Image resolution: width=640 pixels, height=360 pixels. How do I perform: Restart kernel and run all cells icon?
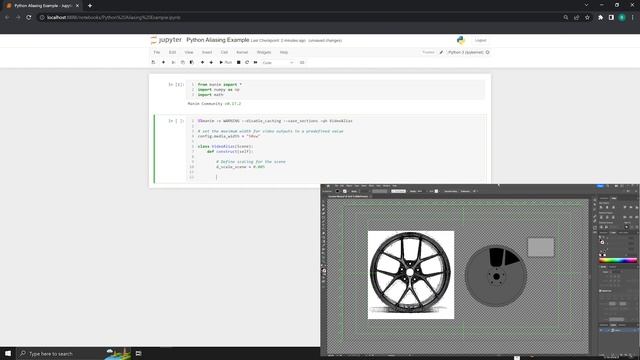256,62
